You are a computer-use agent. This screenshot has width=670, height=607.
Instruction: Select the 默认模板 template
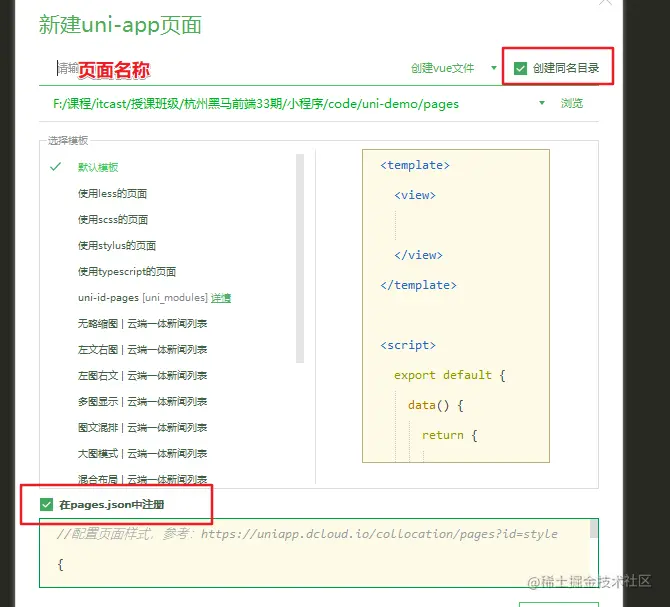98,167
